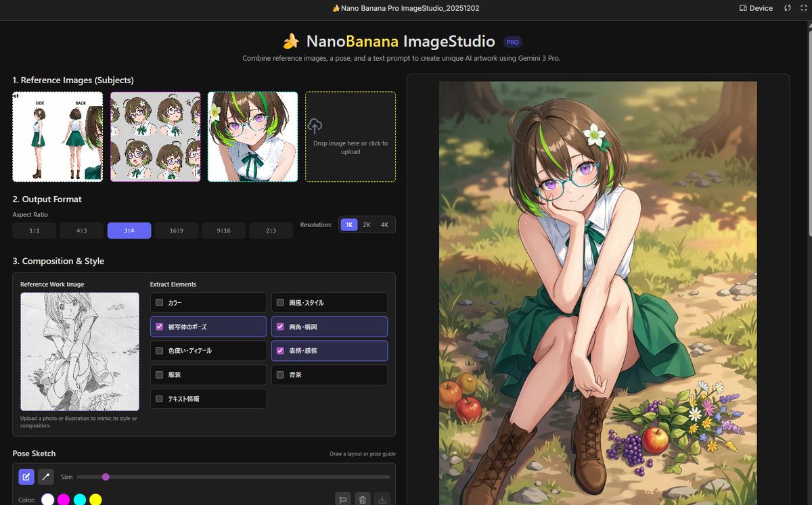Select the line tool in Pose Sketch
Image resolution: width=812 pixels, height=505 pixels.
point(45,477)
